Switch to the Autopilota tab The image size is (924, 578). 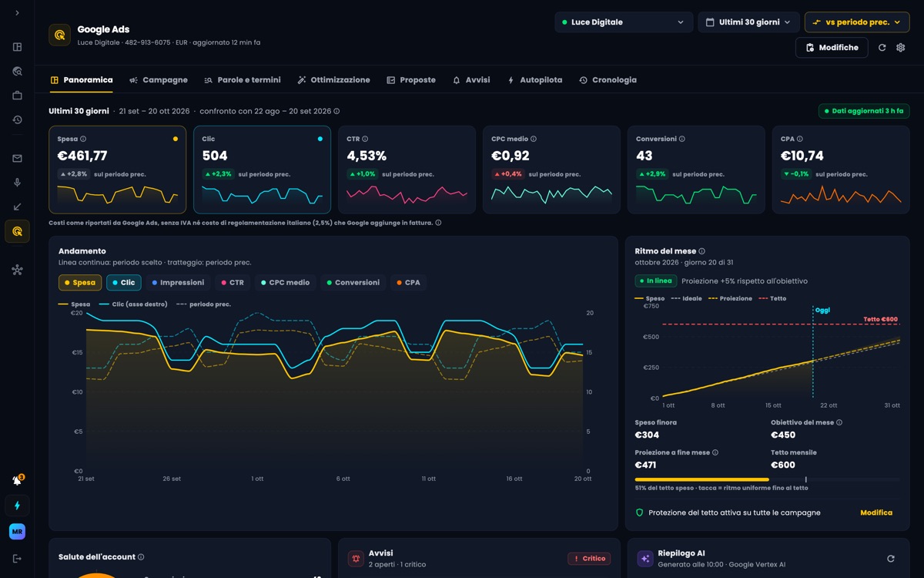point(534,80)
